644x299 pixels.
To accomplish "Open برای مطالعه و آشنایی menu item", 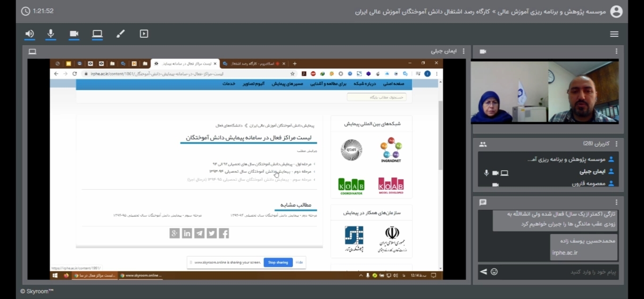I will [x=328, y=83].
